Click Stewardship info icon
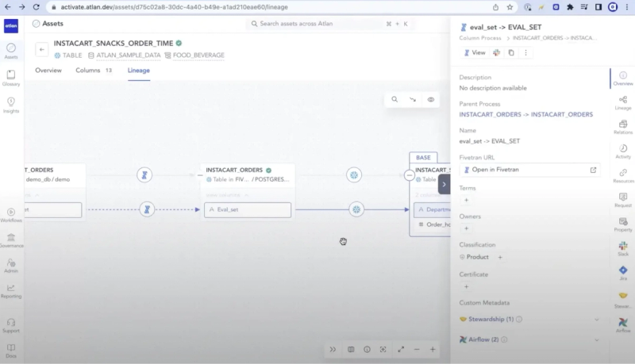 519,319
